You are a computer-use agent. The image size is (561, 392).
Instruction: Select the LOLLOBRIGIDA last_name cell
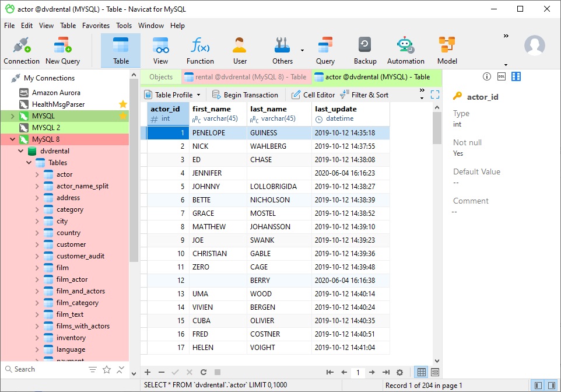coord(279,187)
